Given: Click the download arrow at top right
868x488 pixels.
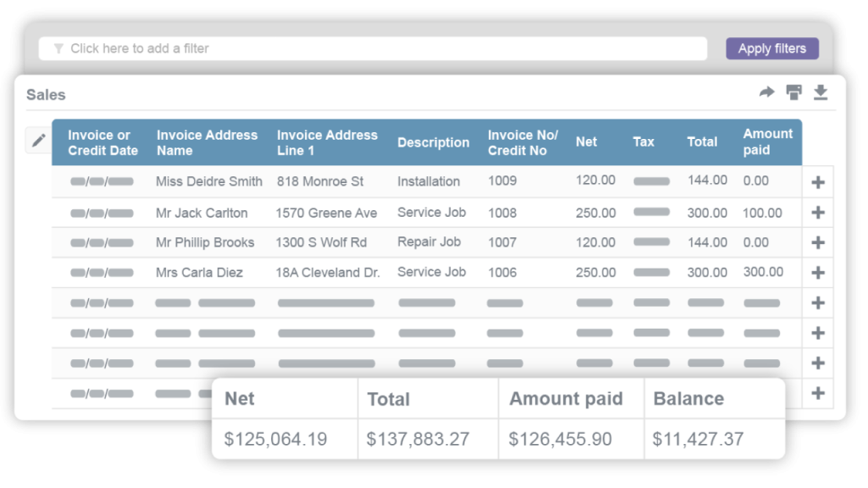Looking at the screenshot, I should tap(821, 91).
